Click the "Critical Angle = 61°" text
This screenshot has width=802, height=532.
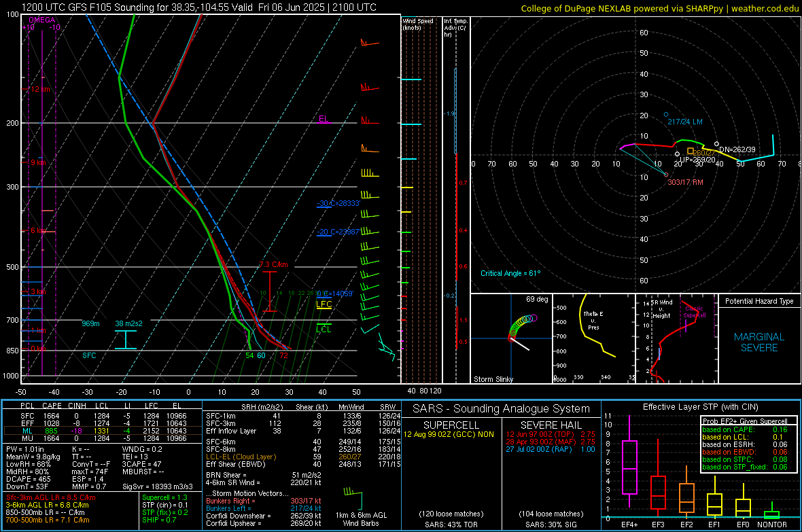click(510, 273)
